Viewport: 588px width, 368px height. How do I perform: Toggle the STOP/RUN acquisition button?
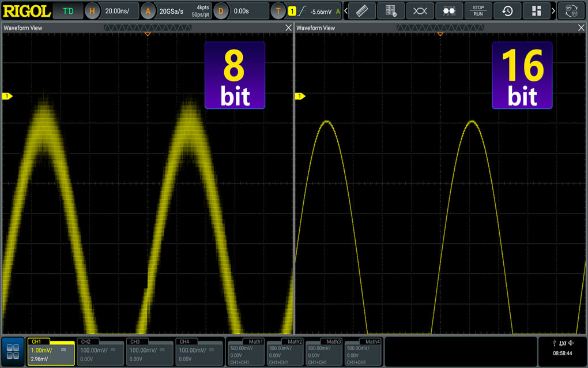(478, 11)
